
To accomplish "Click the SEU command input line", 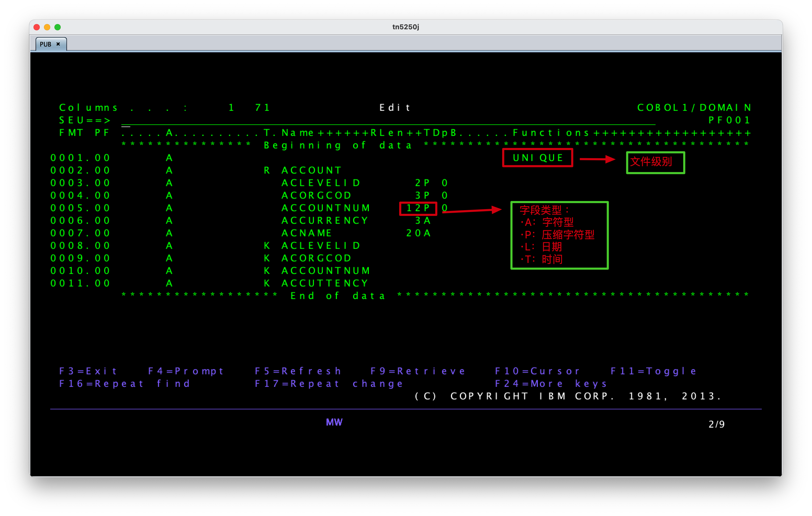I will tap(388, 121).
